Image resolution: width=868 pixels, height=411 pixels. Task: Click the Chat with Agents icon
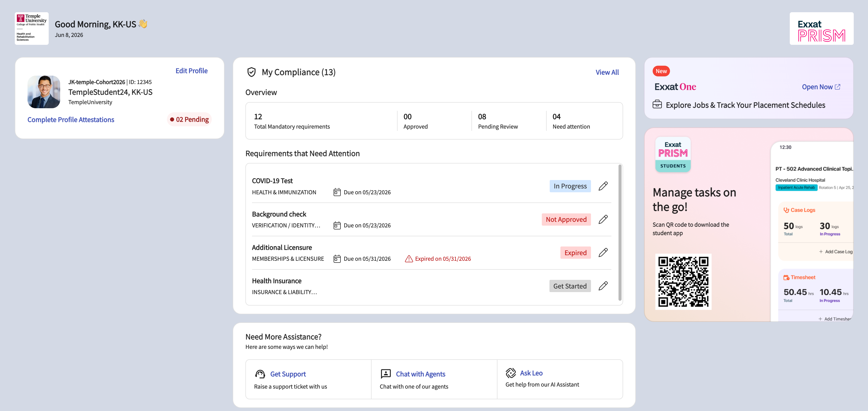386,374
